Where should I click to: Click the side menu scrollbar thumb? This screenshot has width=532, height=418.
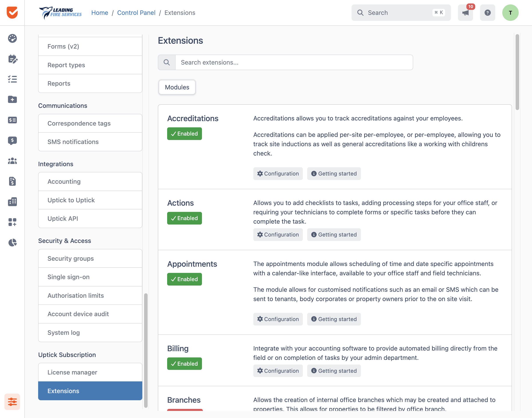coord(146,350)
